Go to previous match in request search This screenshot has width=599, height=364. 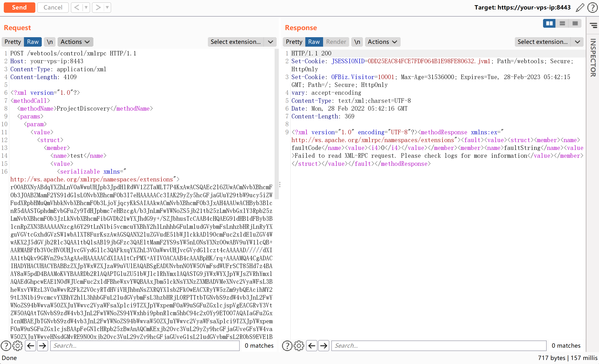click(31, 346)
